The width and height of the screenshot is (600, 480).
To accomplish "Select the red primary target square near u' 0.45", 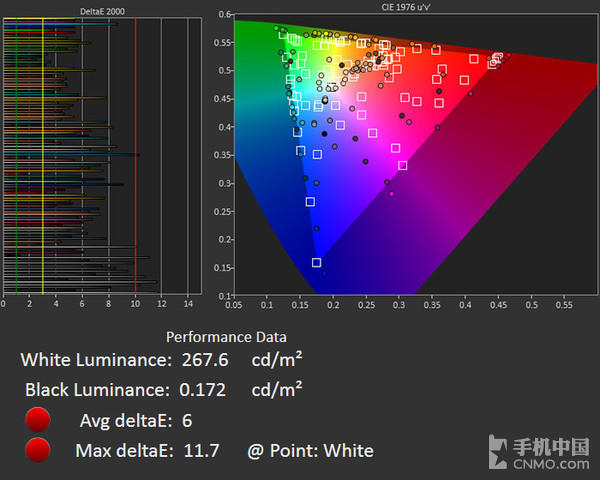I will [x=497, y=58].
